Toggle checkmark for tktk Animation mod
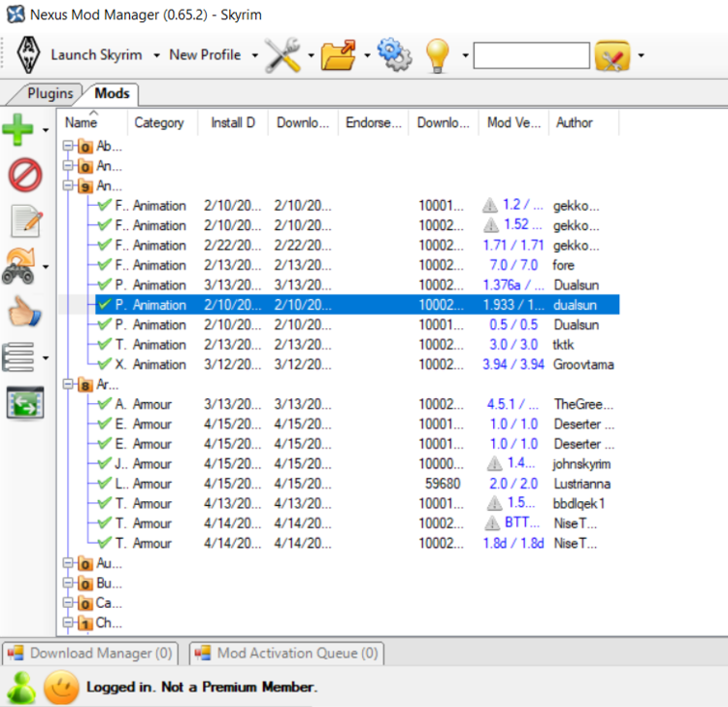 pos(105,343)
